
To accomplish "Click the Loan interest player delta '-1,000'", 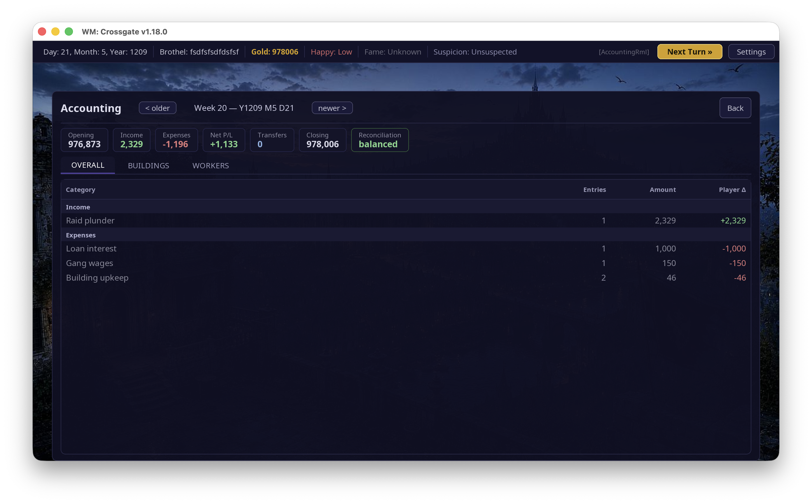I will tap(734, 248).
